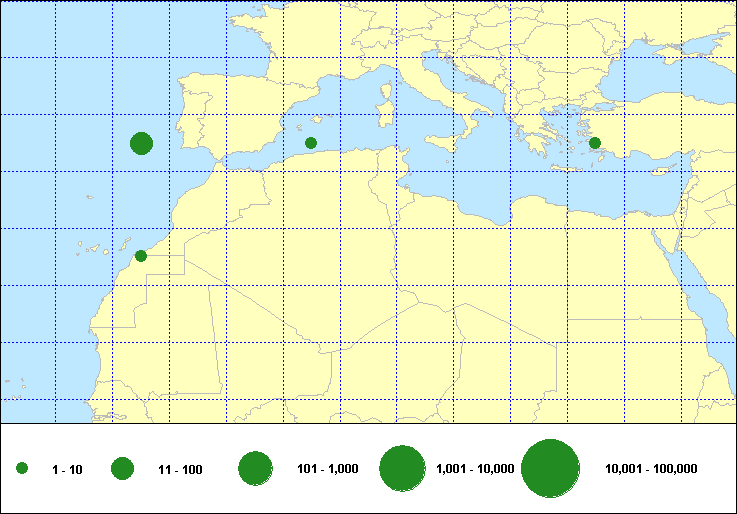Select the 1,001 - 10,000 legend circle
This screenshot has height=514, width=737.
(x=404, y=468)
